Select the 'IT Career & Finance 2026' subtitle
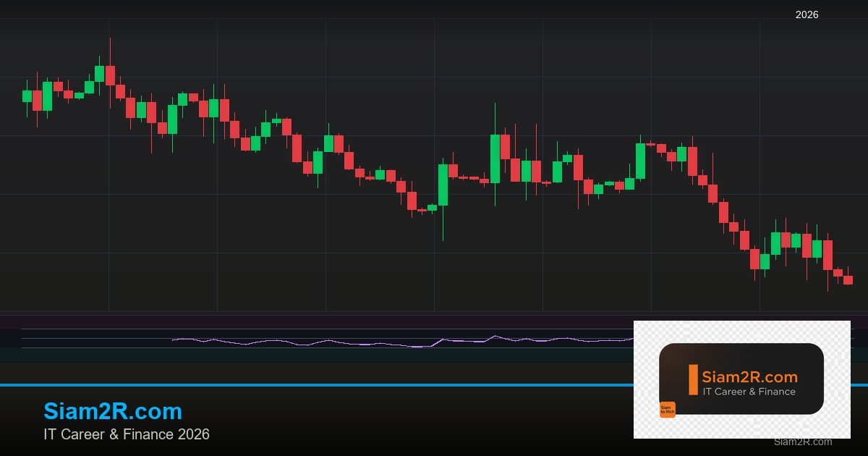Image resolution: width=868 pixels, height=456 pixels. [127, 434]
